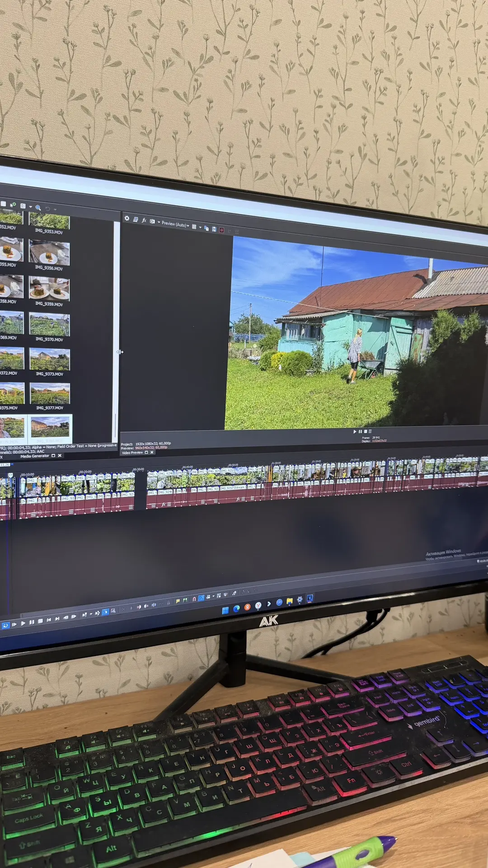
Task: Stop the preview using the preview stop button
Action: click(365, 432)
